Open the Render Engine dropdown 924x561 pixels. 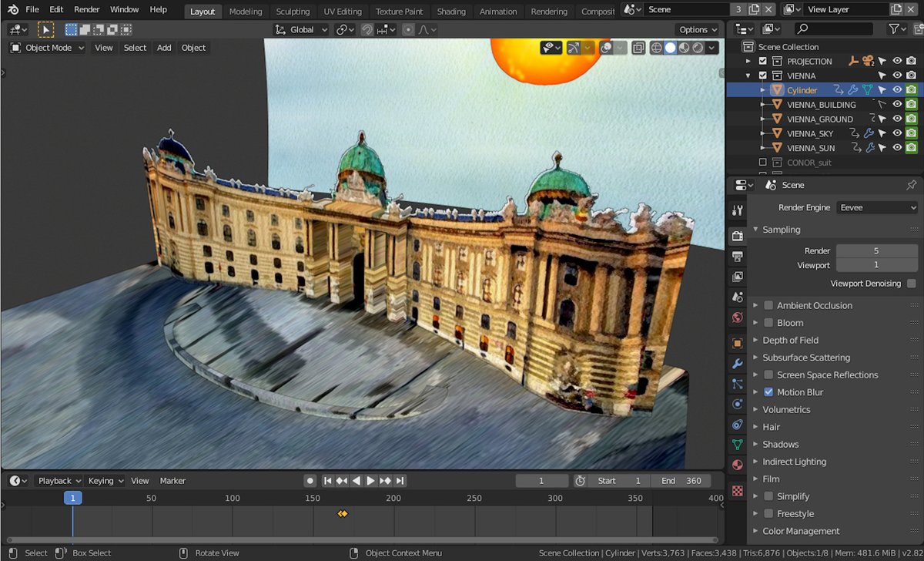[x=877, y=207]
